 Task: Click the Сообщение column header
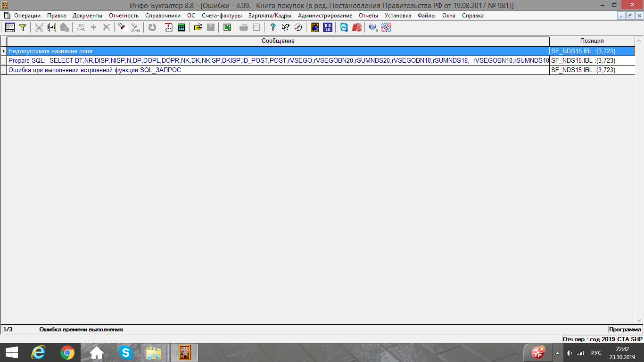pos(278,41)
